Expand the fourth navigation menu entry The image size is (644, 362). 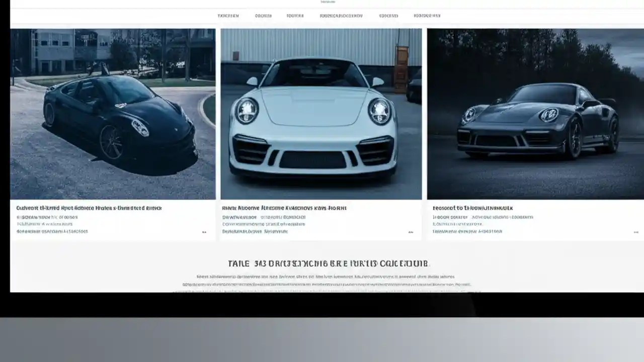coord(342,16)
